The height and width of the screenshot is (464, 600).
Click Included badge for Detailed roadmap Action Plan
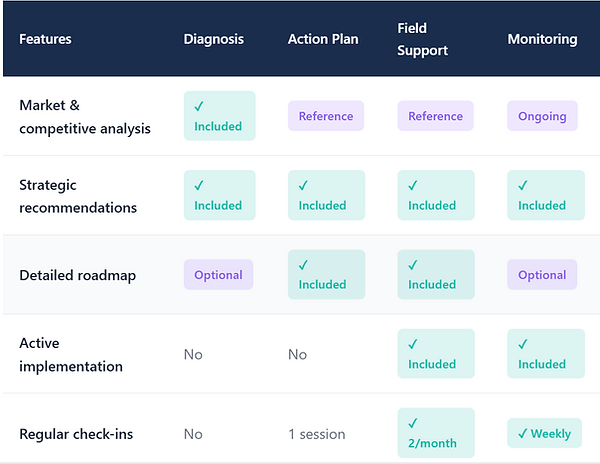tap(326, 275)
